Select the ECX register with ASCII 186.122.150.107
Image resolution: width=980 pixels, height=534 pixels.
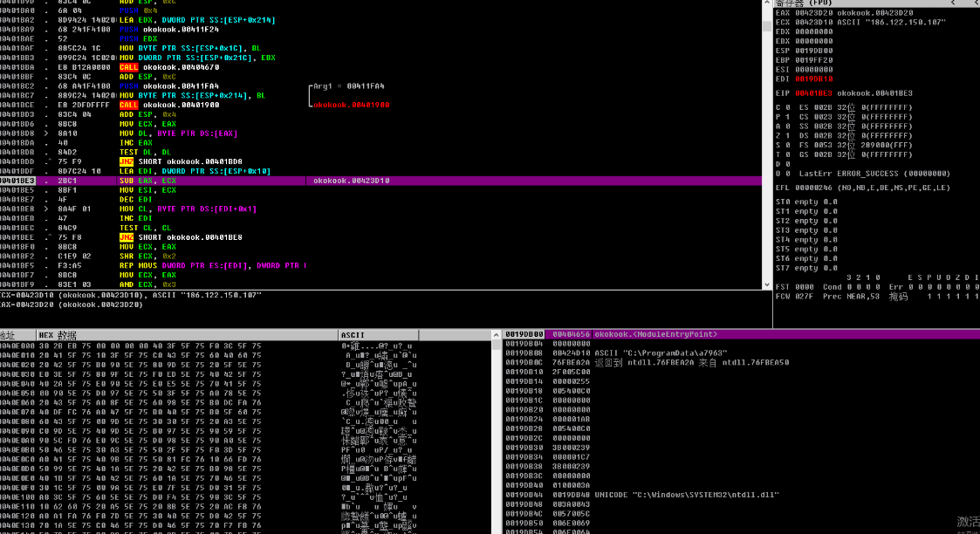coord(860,22)
